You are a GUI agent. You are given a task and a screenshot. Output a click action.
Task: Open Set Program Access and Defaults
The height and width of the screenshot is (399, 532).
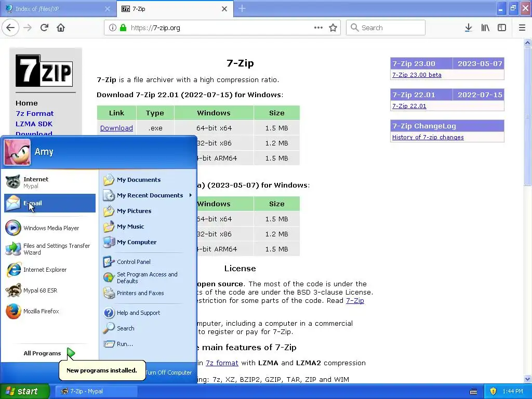click(x=148, y=277)
